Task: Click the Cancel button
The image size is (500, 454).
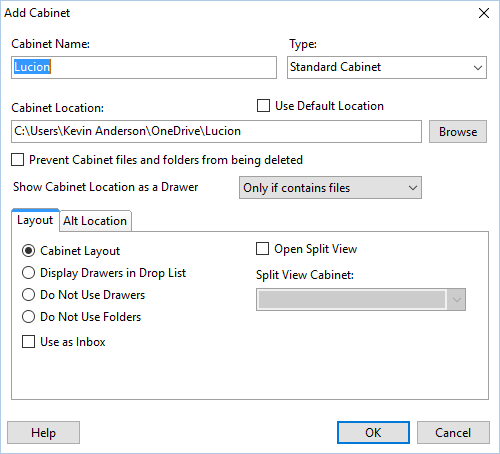Action: tap(453, 433)
